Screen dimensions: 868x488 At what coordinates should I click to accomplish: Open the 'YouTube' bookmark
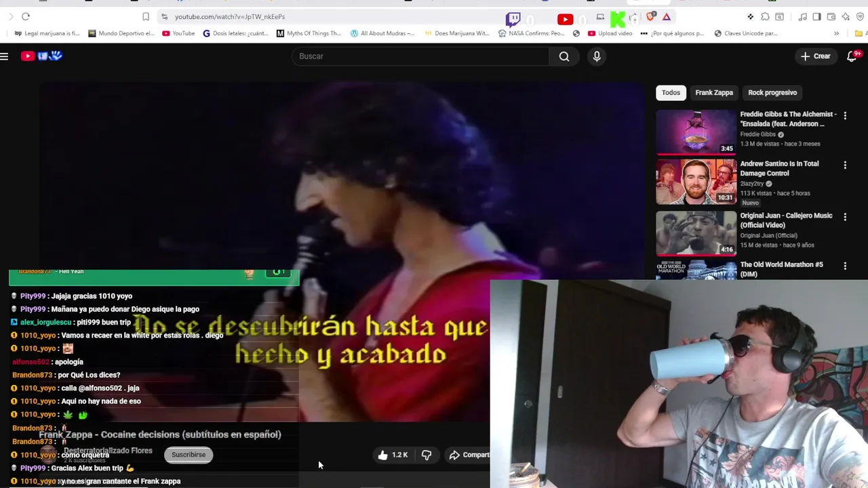coord(178,33)
